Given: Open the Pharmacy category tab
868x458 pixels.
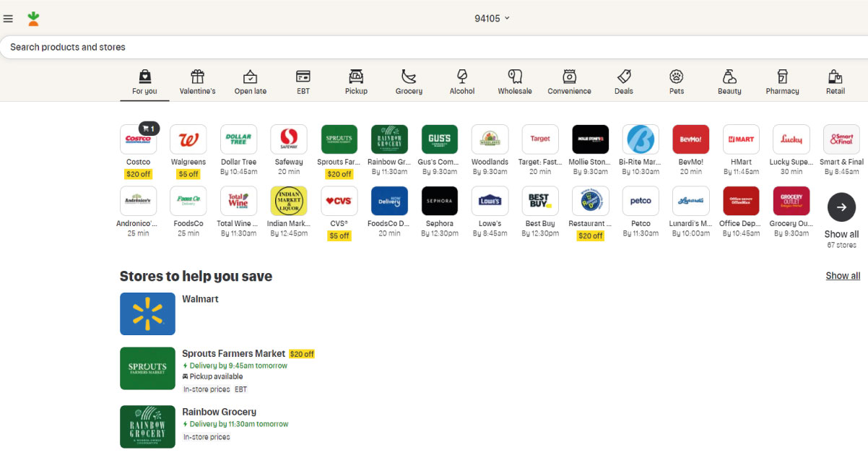Looking at the screenshot, I should tap(782, 82).
